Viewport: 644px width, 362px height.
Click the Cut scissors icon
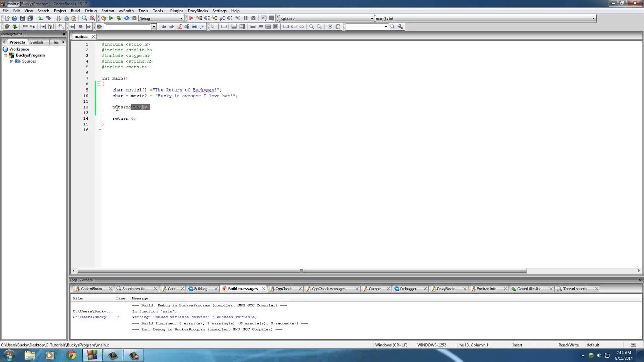click(x=59, y=19)
